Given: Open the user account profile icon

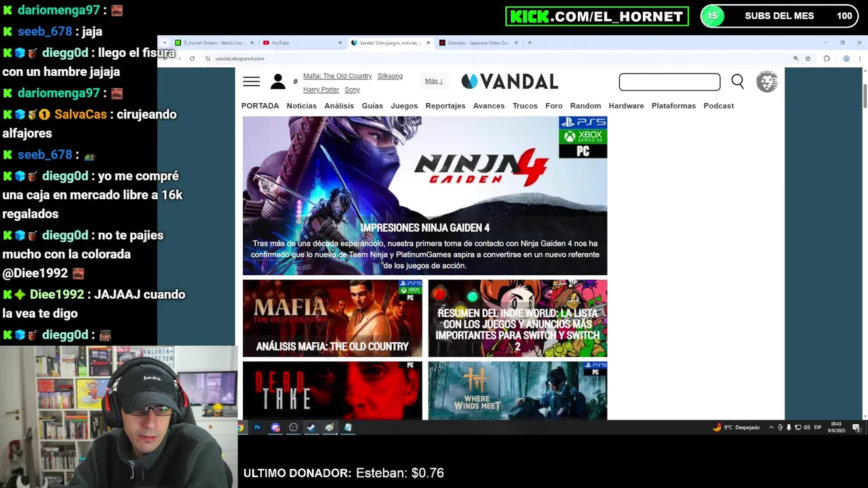Looking at the screenshot, I should [278, 82].
